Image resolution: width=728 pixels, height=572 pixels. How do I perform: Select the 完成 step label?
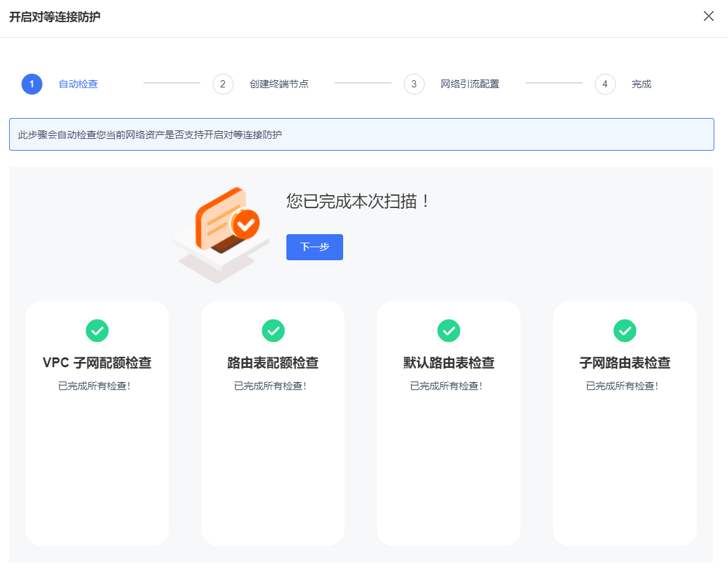point(641,84)
